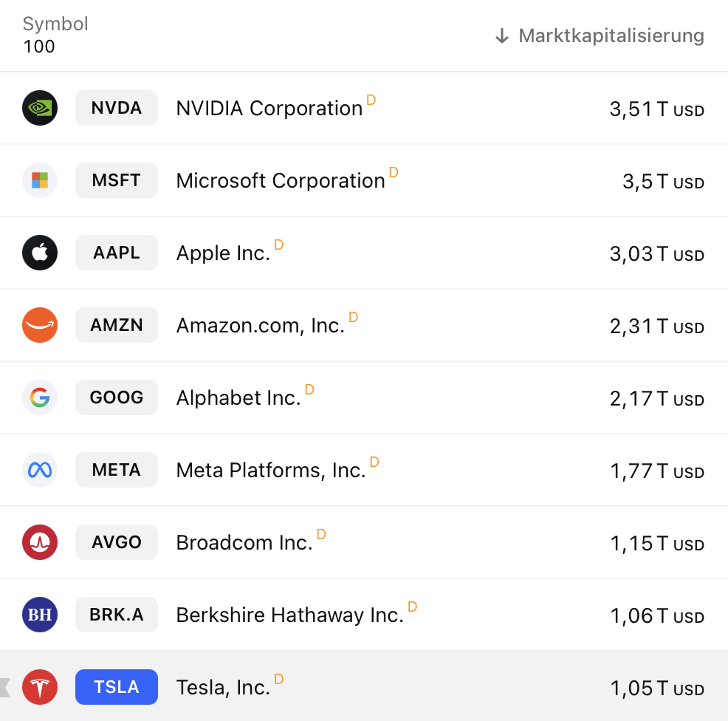728x721 pixels.
Task: Click the Apple logo icon
Action: point(40,253)
